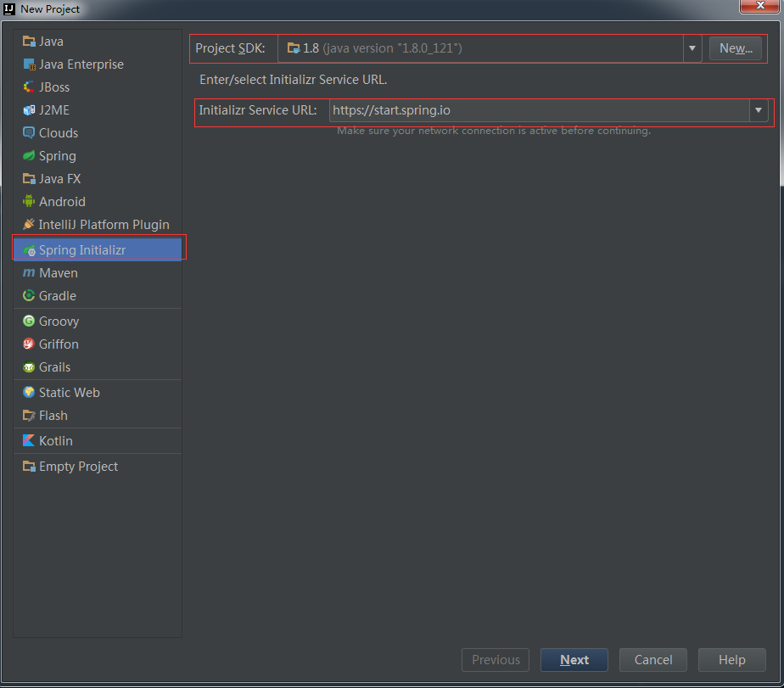Click the 'Make sure your network connection' note

494,131
